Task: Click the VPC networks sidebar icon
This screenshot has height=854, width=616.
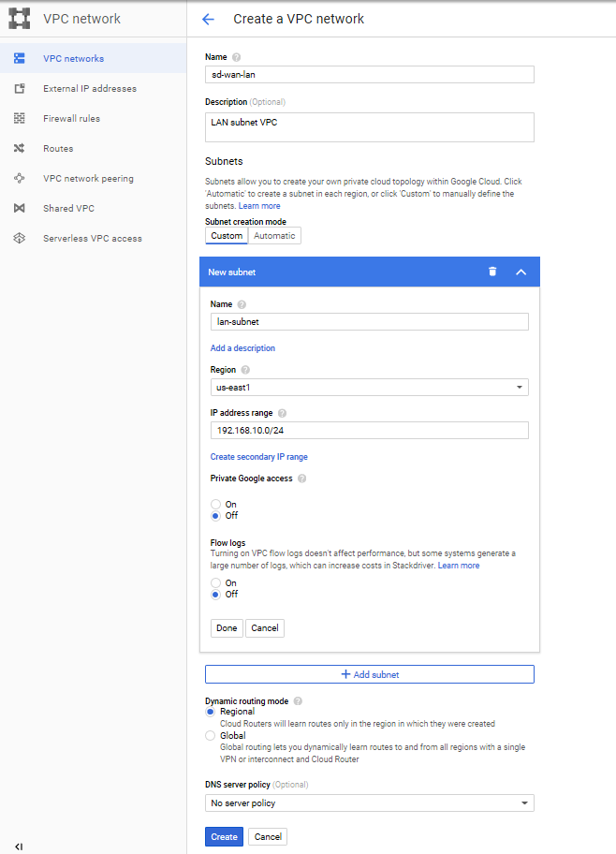Action: coord(19,58)
